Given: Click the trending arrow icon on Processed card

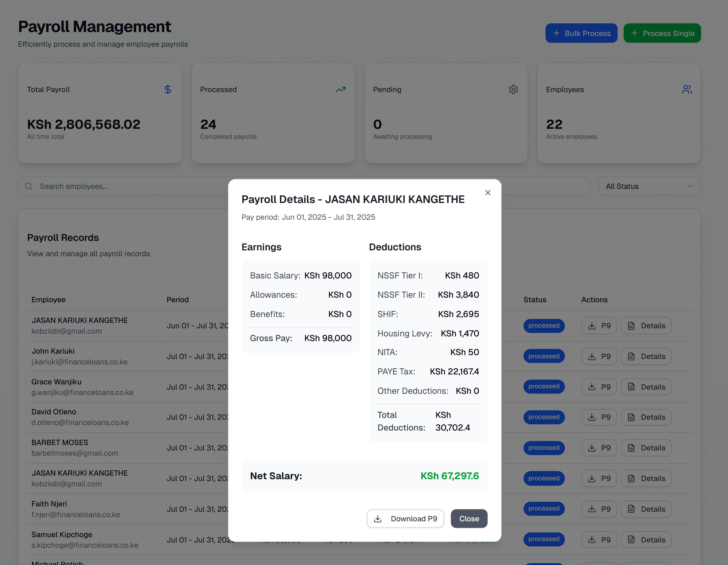Looking at the screenshot, I should point(341,89).
